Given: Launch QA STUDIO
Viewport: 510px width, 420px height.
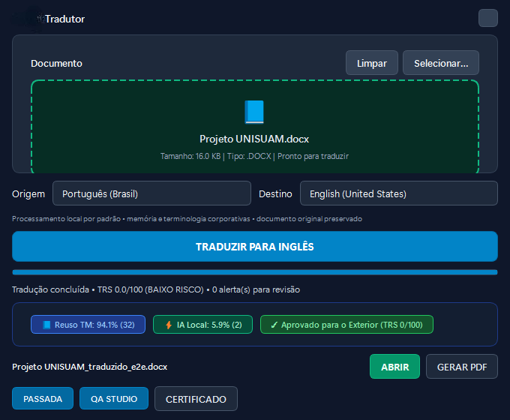Looking at the screenshot, I should click(114, 398).
